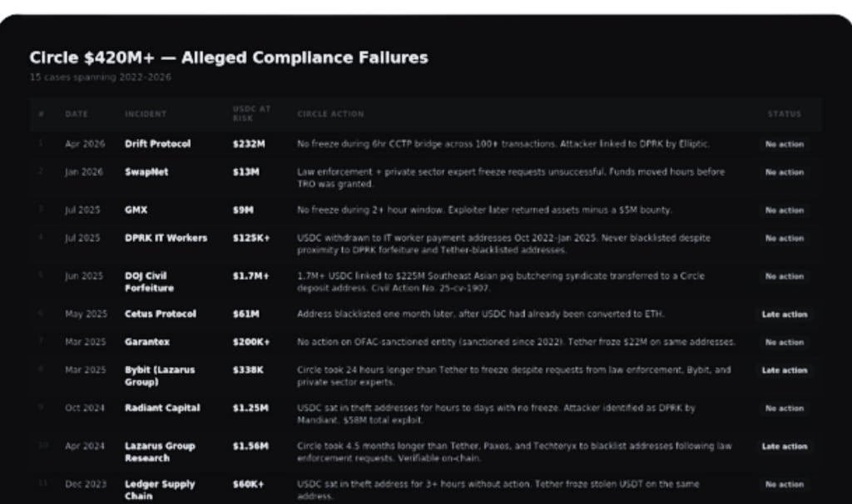Click the No action badge for Drift Protocol

[784, 144]
